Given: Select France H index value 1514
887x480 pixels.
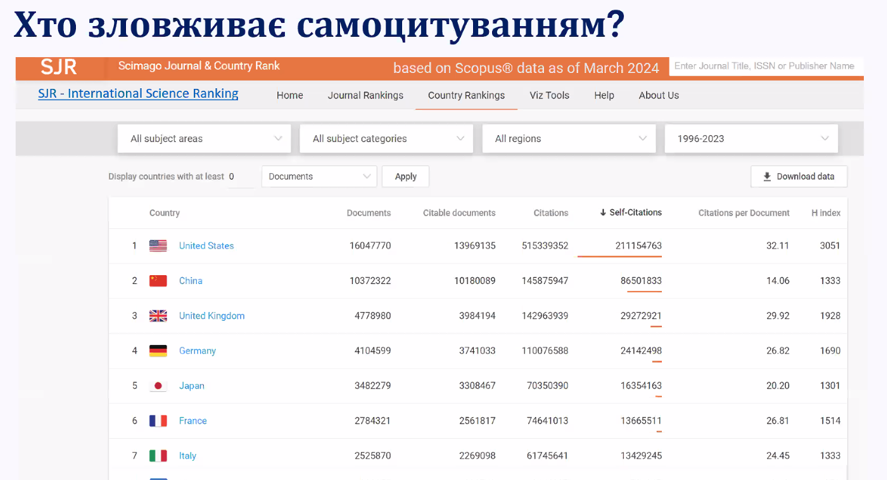Looking at the screenshot, I should tap(830, 421).
